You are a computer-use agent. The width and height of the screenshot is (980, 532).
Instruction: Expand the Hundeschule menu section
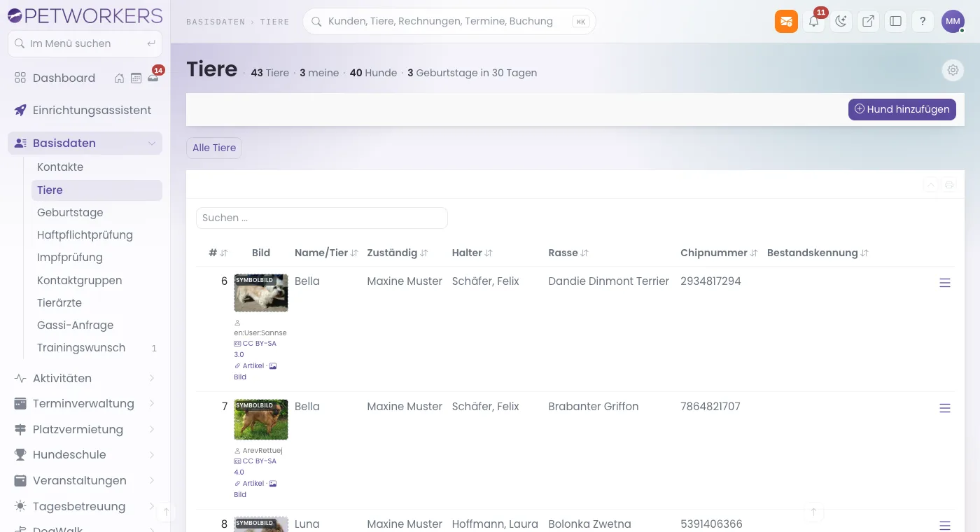coord(85,455)
